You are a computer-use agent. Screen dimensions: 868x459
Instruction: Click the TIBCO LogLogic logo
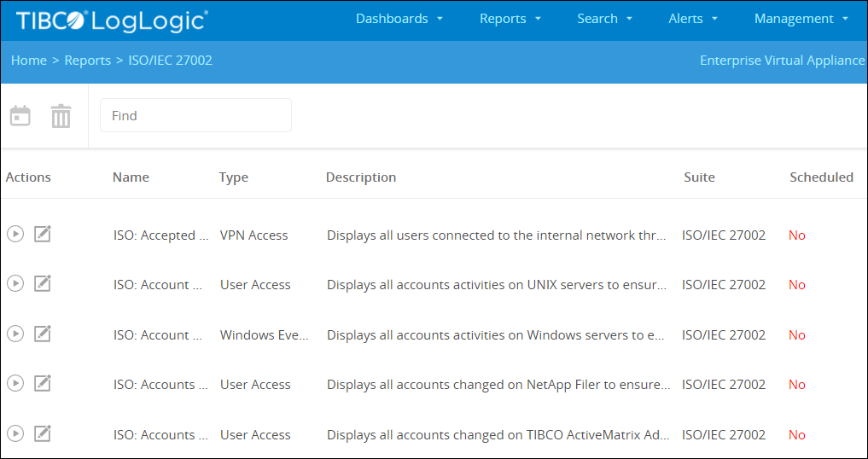point(113,20)
